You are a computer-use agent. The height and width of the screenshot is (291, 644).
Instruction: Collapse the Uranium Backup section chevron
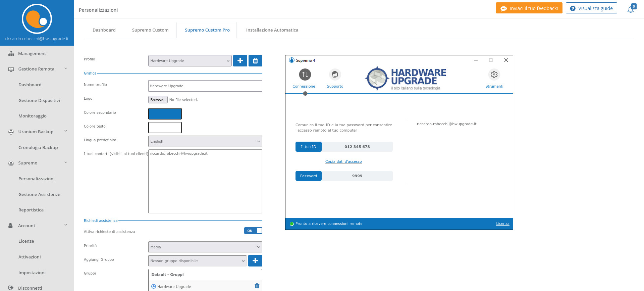coord(66,131)
